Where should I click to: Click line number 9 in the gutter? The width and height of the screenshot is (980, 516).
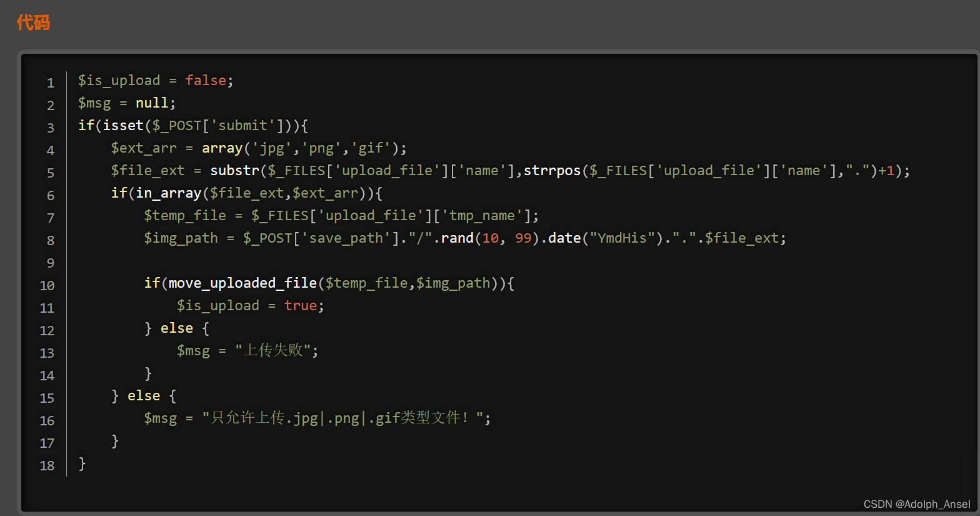click(51, 263)
